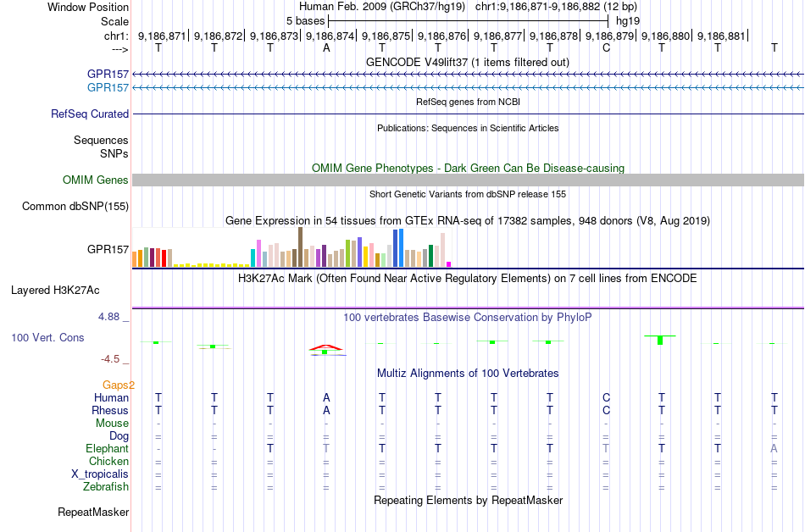
Task: Click the 4.88 PhyloP upper axis value
Action: coord(108,317)
